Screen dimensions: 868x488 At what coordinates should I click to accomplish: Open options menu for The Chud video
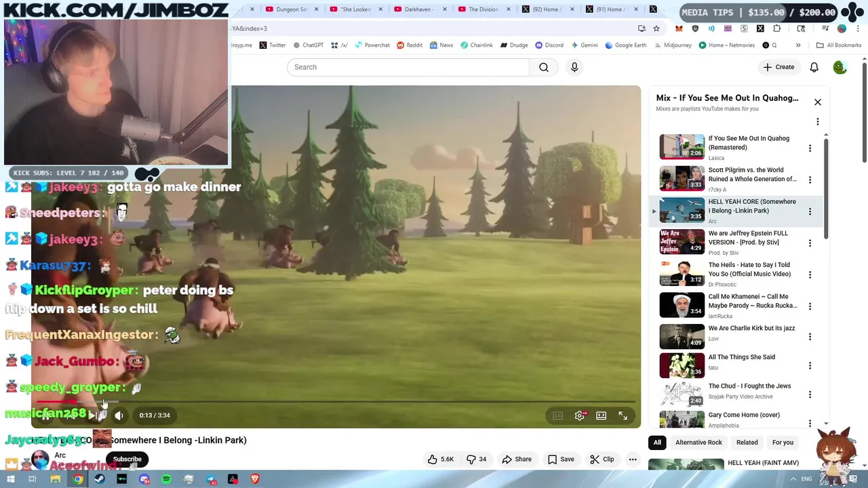click(810, 394)
